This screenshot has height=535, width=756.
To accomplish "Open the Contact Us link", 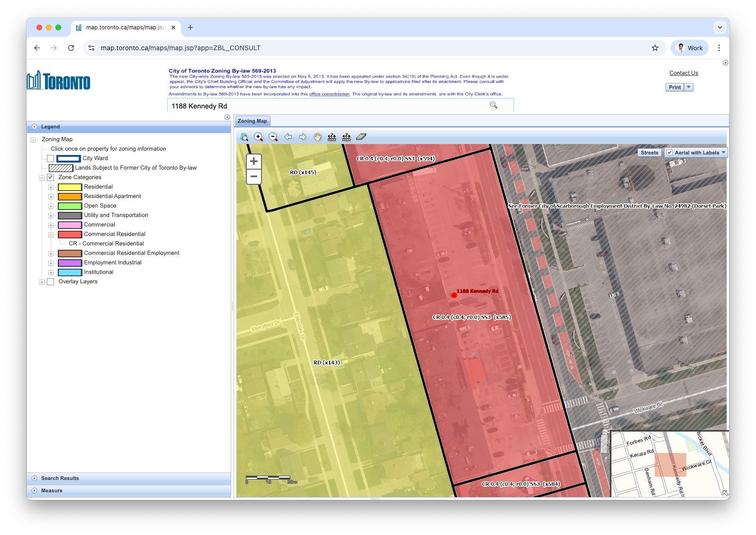I will [x=683, y=73].
